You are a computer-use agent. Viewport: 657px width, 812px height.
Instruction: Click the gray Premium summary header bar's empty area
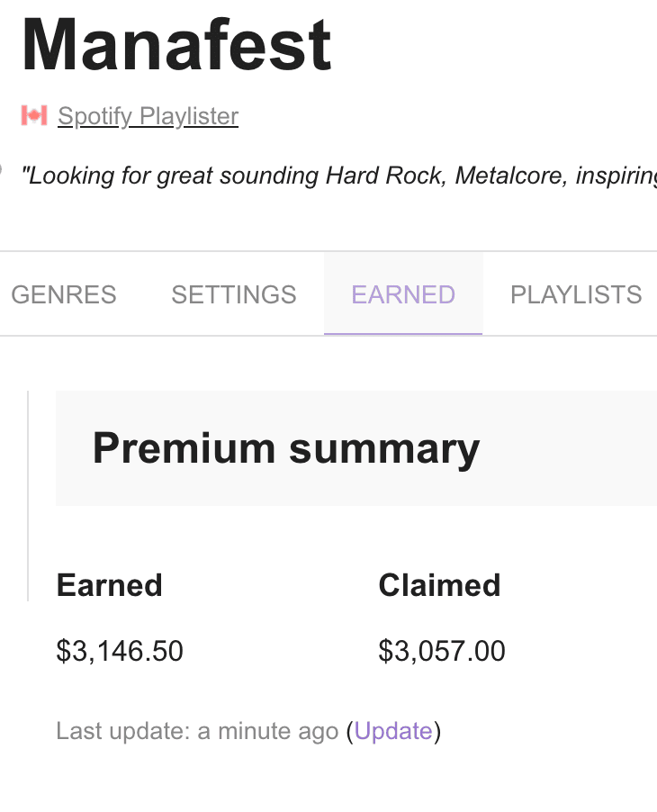click(576, 448)
